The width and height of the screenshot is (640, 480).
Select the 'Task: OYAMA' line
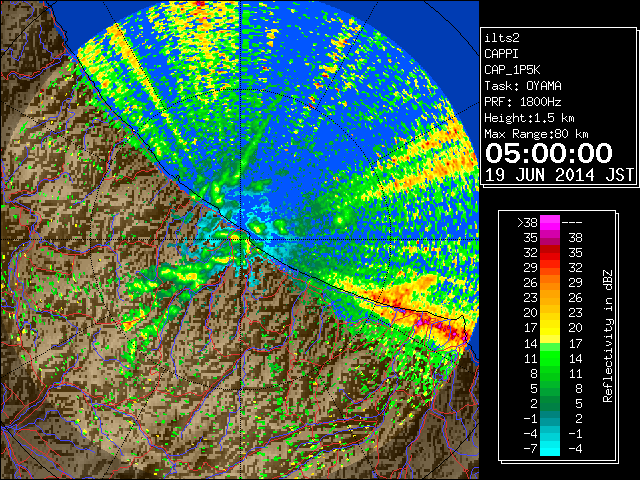(x=523, y=86)
